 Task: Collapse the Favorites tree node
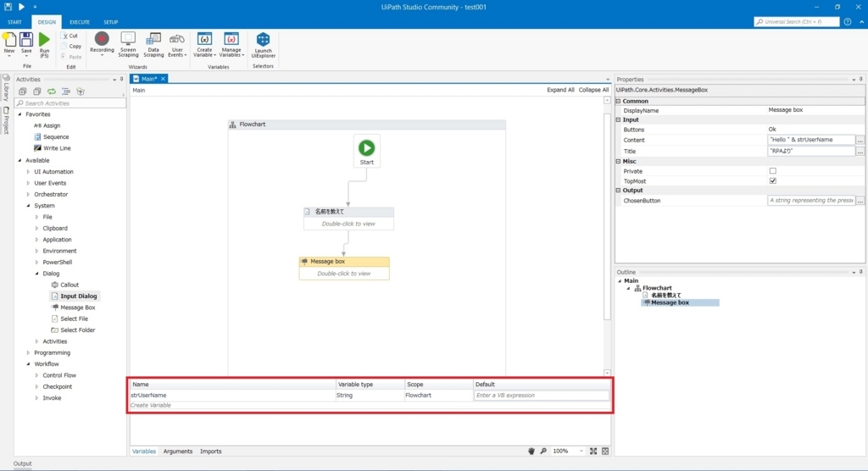tap(20, 114)
